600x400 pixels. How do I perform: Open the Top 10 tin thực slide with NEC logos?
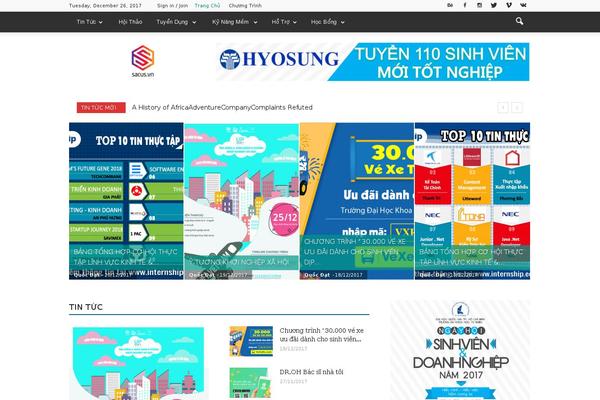coord(472,201)
